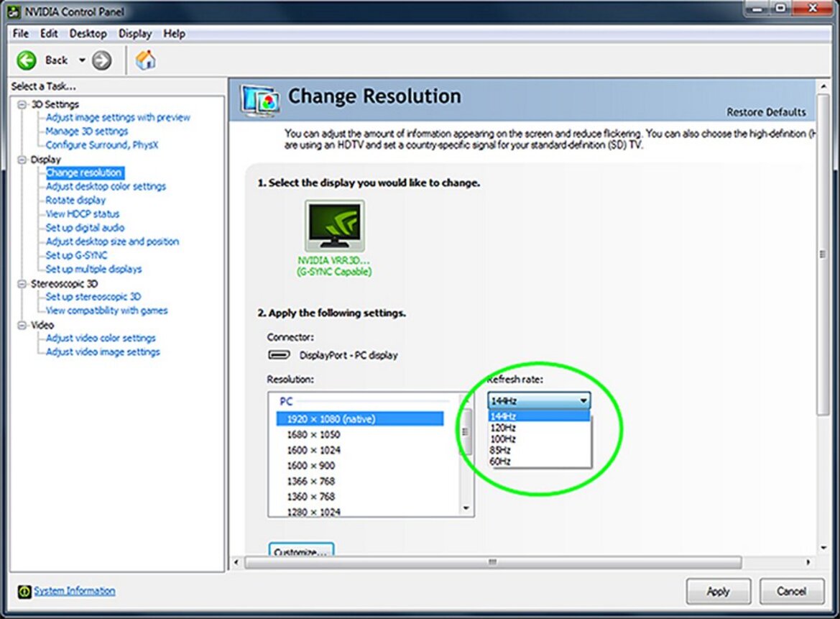Click the System Information icon
This screenshot has width=840, height=619.
24,591
